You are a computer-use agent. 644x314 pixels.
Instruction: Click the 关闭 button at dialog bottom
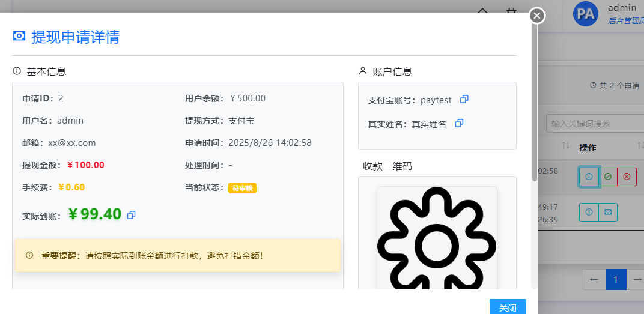pyautogui.click(x=508, y=307)
